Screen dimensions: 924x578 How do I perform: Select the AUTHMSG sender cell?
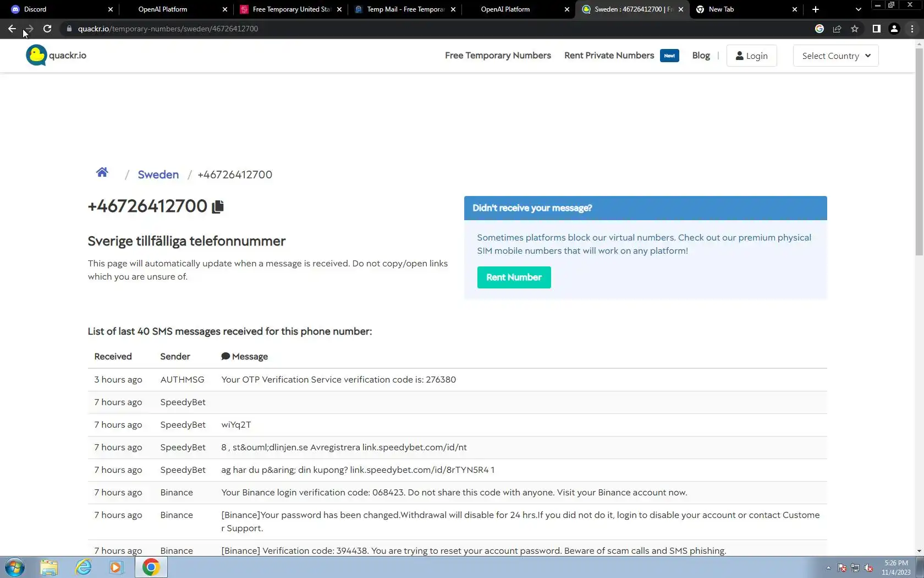[x=182, y=380]
